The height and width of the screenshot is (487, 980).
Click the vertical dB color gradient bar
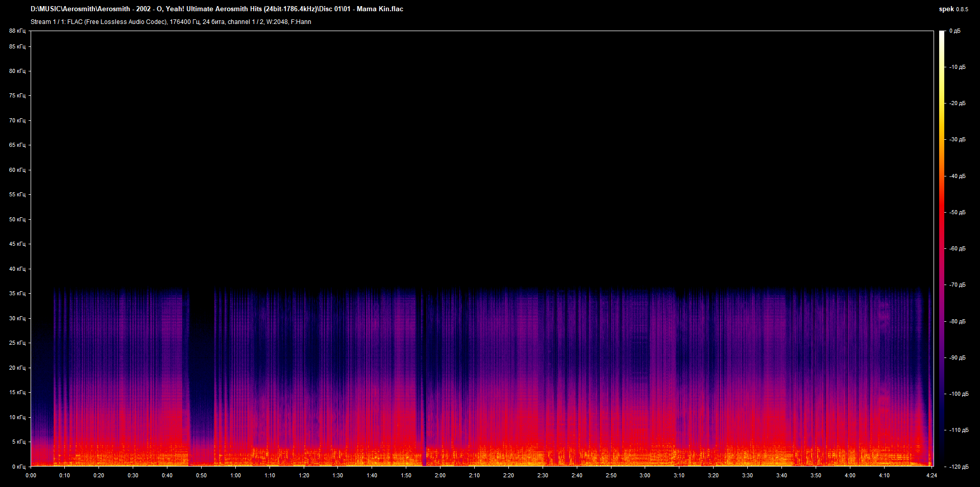942,249
